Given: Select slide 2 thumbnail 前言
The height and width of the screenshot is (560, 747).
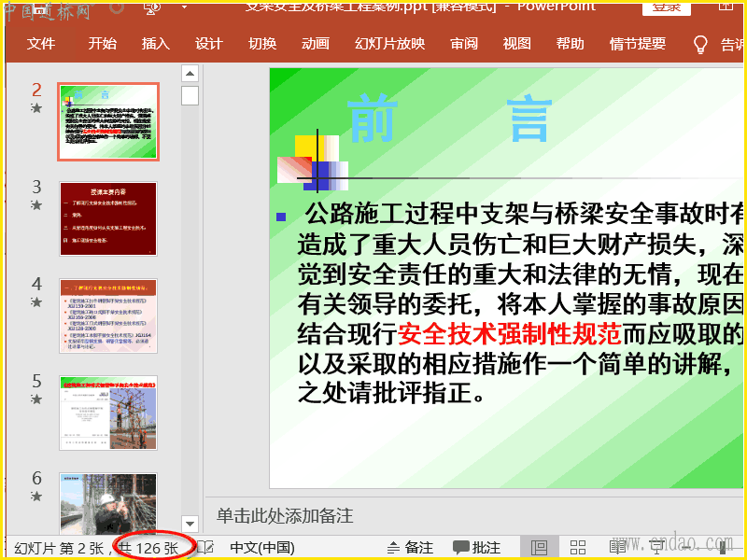Looking at the screenshot, I should click(x=108, y=121).
